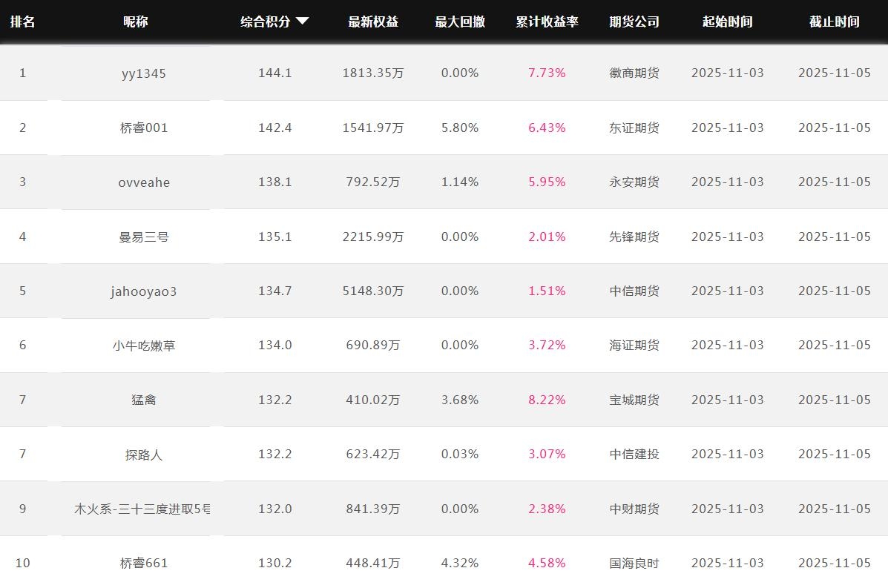888x588 pixels.
Task: Click the 期货公司 column header
Action: [x=634, y=22]
